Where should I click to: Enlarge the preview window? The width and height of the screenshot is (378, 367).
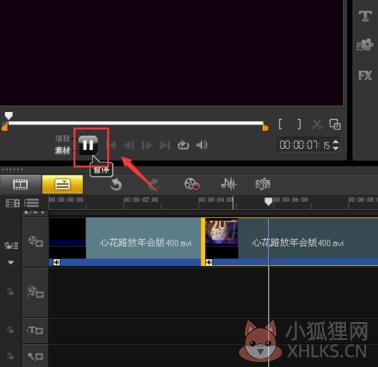coord(335,124)
